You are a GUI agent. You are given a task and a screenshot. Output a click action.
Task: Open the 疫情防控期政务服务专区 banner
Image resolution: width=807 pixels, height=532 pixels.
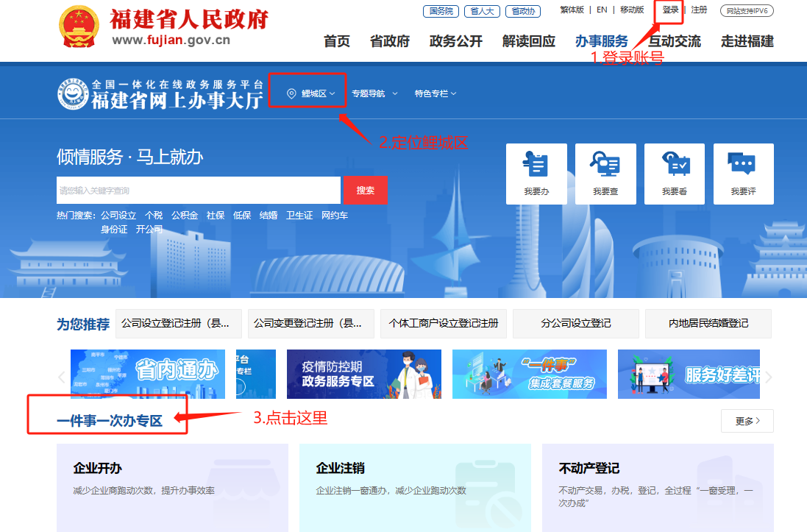click(x=363, y=374)
